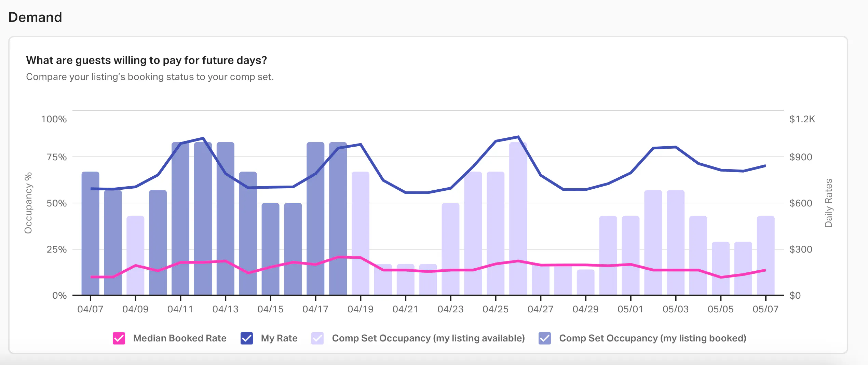This screenshot has height=365, width=868.
Task: Click the 100% occupancy axis label
Action: click(x=54, y=119)
